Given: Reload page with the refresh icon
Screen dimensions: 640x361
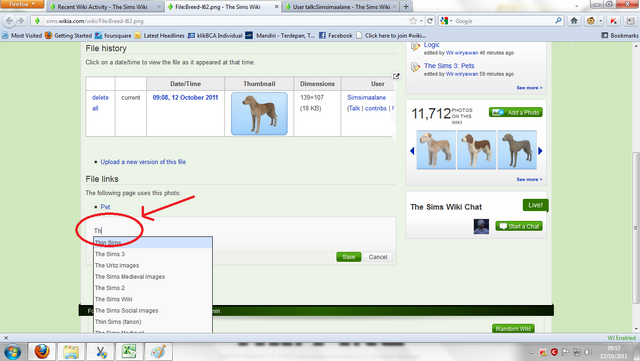Looking at the screenshot, I should tap(430, 21).
